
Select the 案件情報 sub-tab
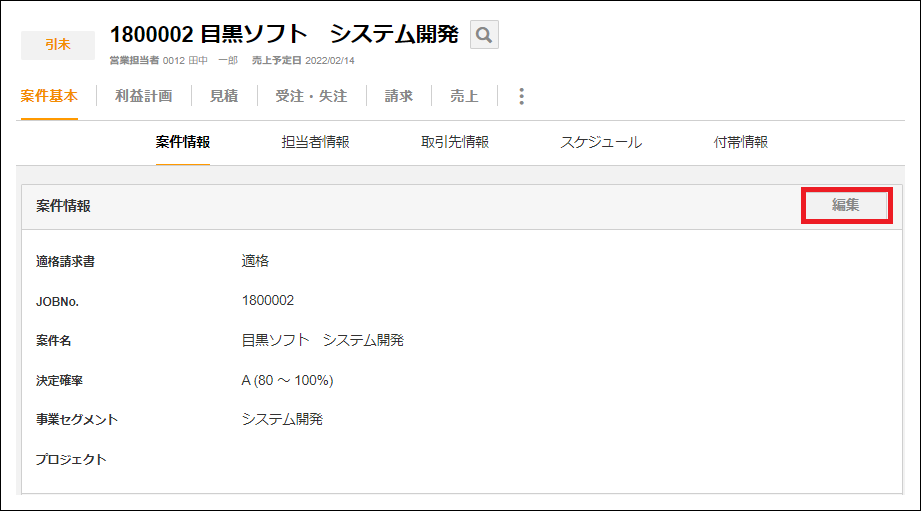point(183,142)
